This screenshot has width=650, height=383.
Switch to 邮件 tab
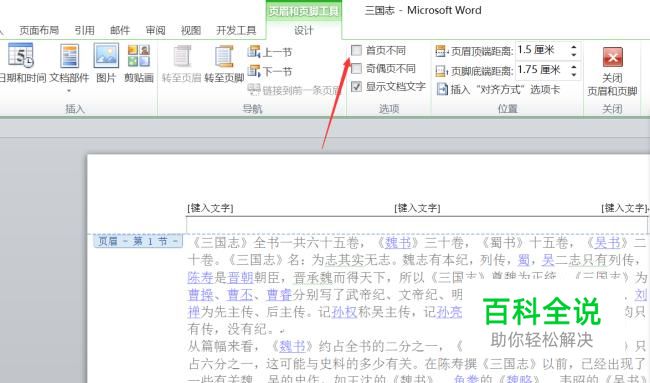(120, 30)
